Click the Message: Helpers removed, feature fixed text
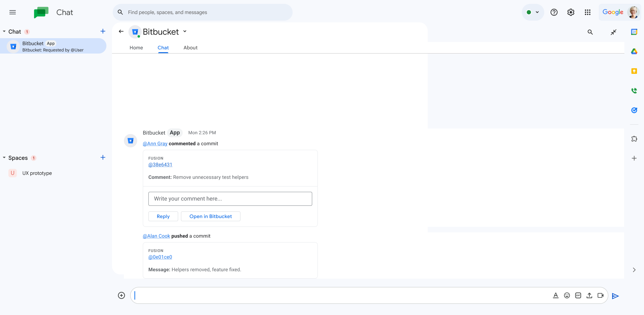 195,269
